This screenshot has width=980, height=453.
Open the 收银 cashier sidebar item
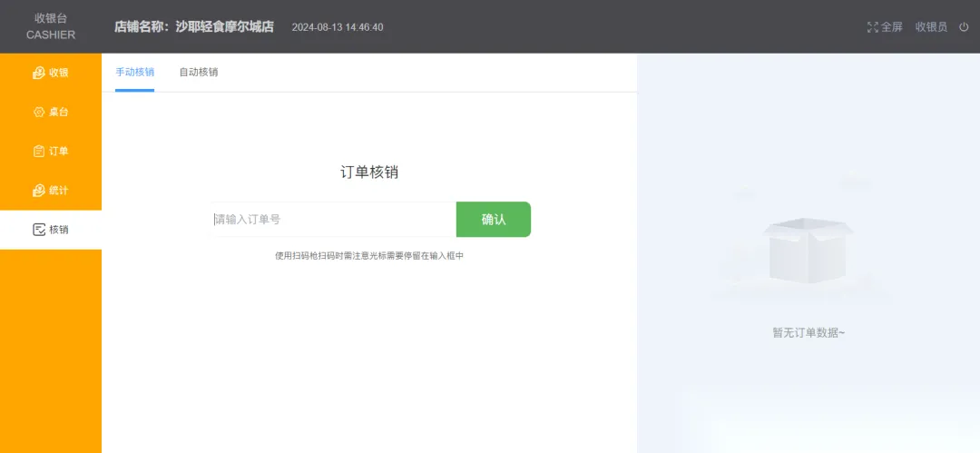coord(51,73)
